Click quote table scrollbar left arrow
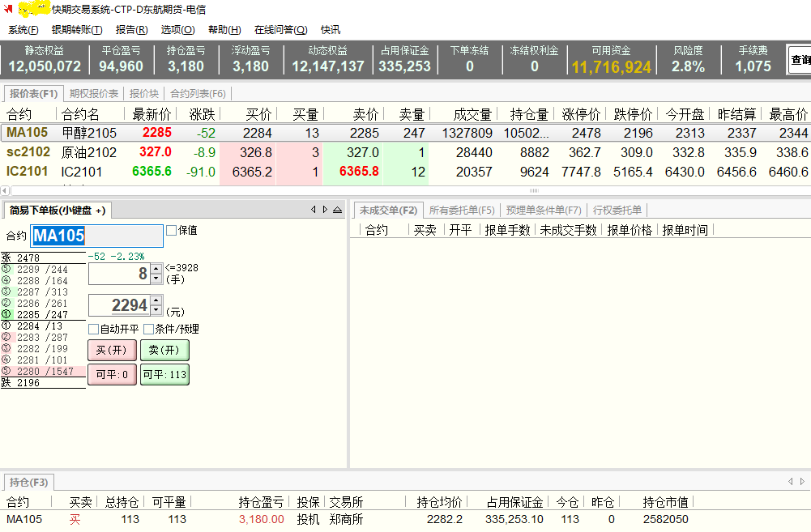 [x=5, y=190]
